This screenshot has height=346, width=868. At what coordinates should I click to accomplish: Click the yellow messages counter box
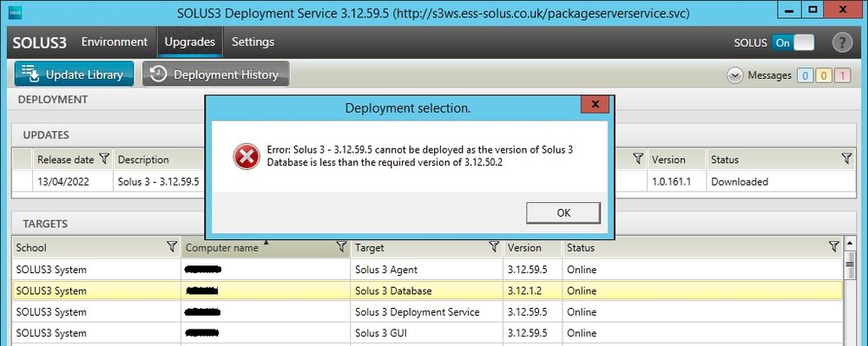tap(823, 75)
